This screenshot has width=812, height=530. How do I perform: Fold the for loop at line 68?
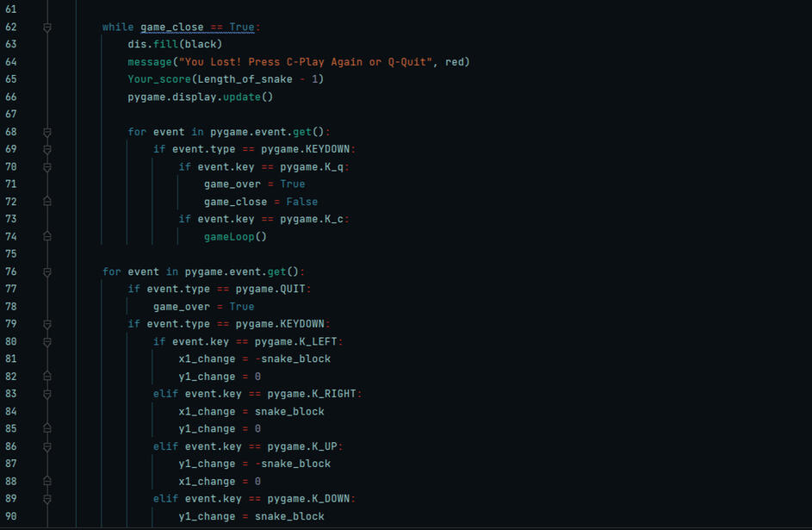47,132
